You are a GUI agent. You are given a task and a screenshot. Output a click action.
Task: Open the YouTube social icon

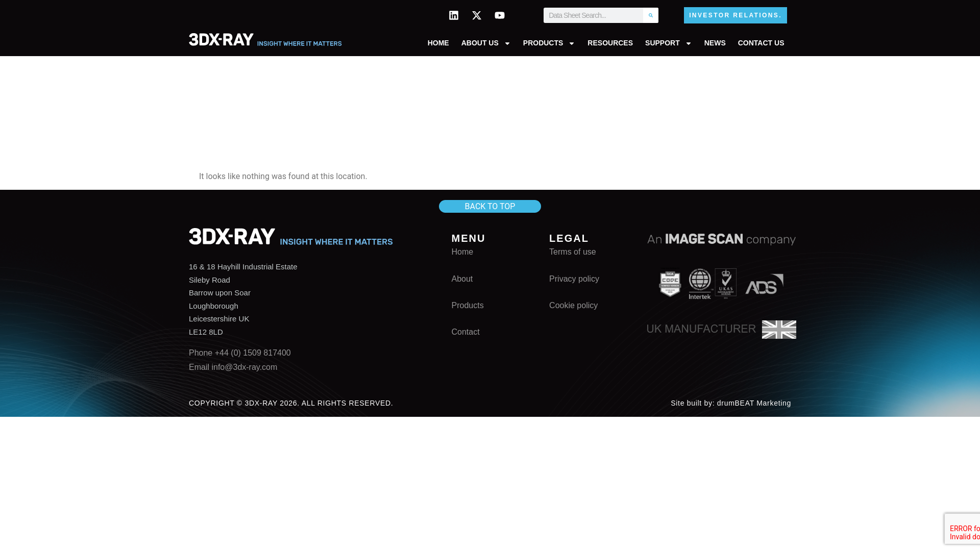pyautogui.click(x=500, y=15)
